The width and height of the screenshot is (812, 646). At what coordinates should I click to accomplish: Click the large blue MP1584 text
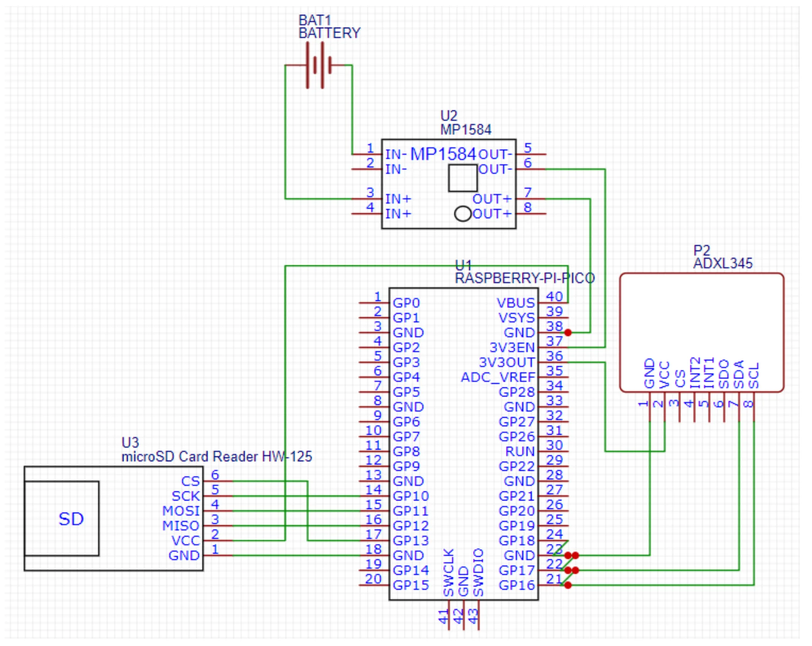443,154
